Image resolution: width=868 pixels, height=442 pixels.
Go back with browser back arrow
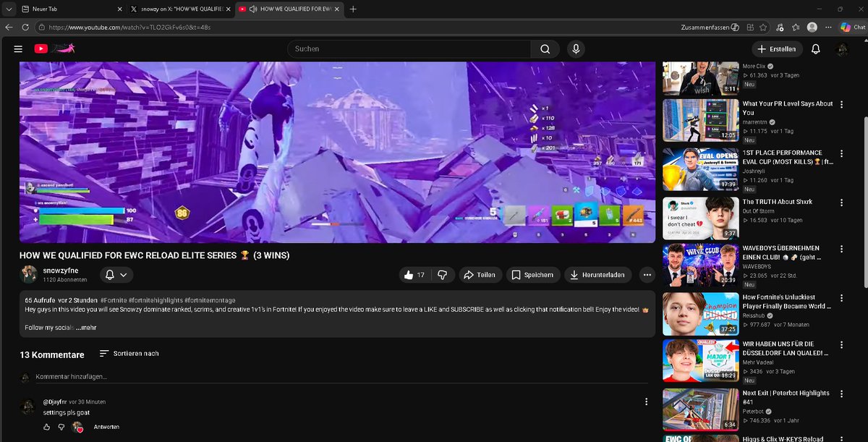tap(9, 27)
